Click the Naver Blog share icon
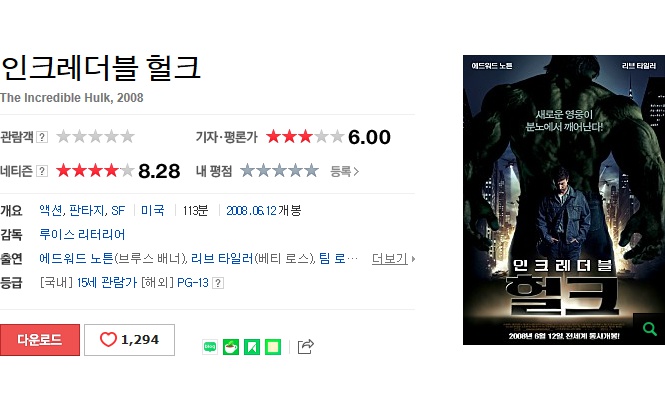Screen dimensions: 665x419 (210, 347)
